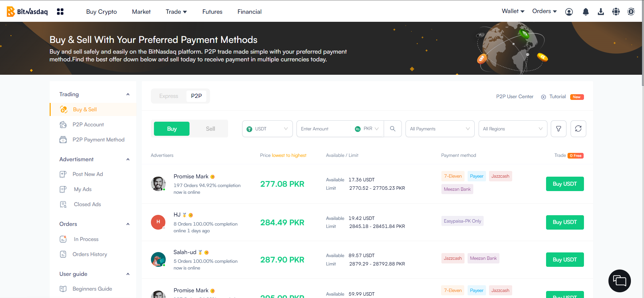Click the HJ advertiser avatar
Viewport: 644px width, 298px height.
[x=158, y=222]
